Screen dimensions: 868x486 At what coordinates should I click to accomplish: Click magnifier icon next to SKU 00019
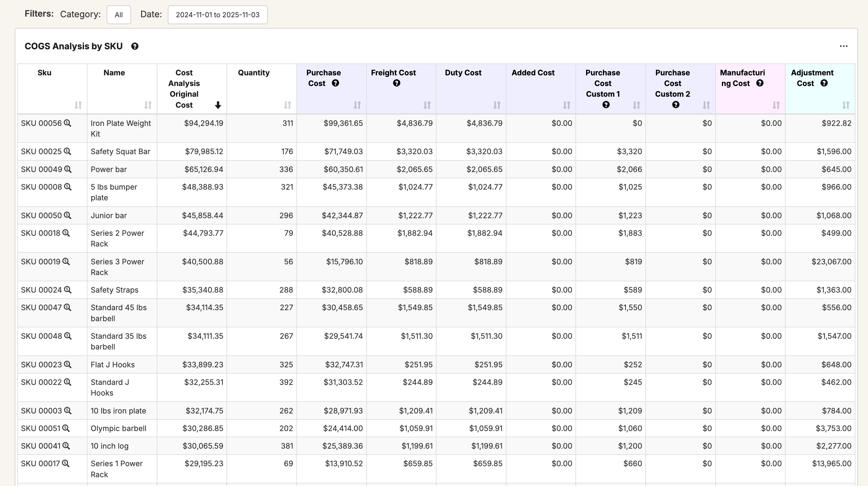click(x=66, y=262)
